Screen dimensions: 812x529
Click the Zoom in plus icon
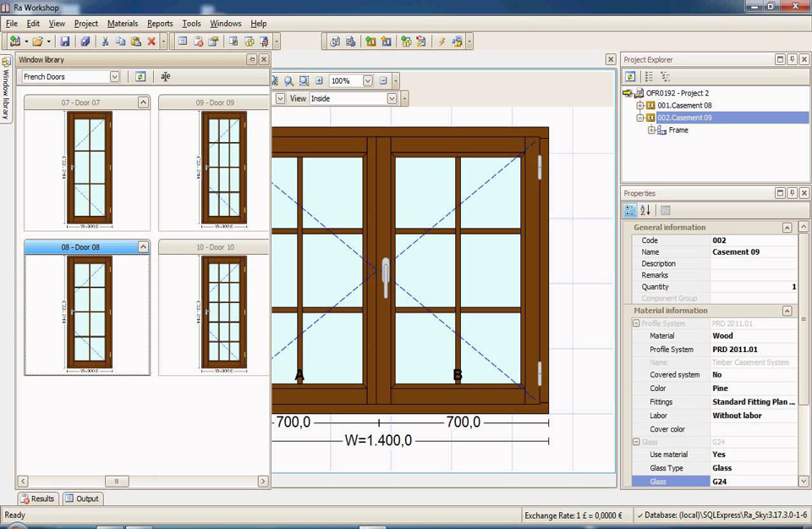(x=319, y=80)
